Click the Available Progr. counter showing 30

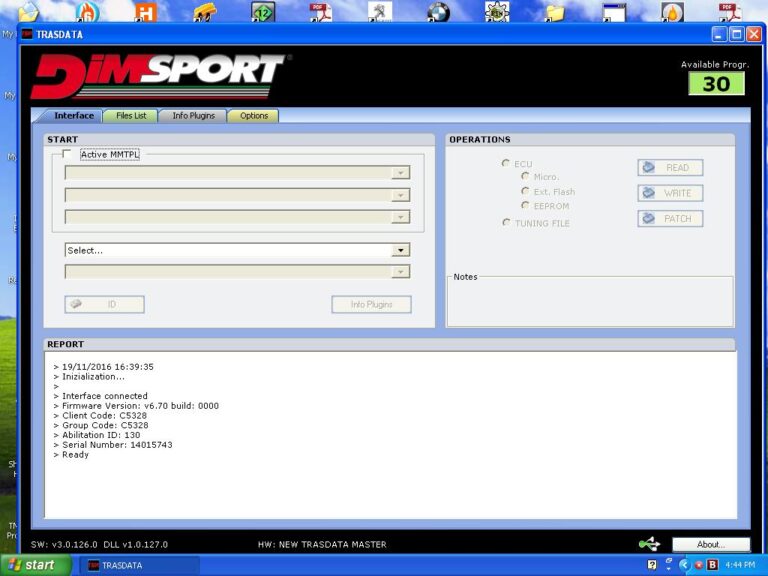(716, 84)
